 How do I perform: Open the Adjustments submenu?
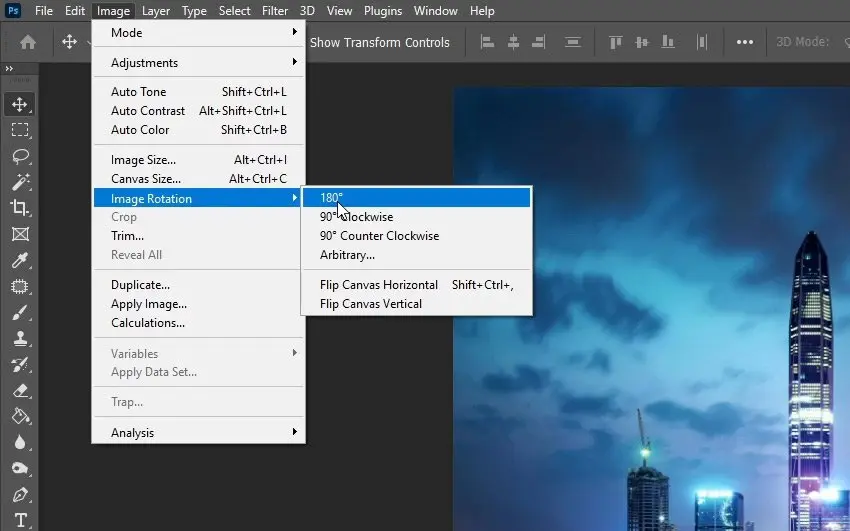click(x=199, y=62)
